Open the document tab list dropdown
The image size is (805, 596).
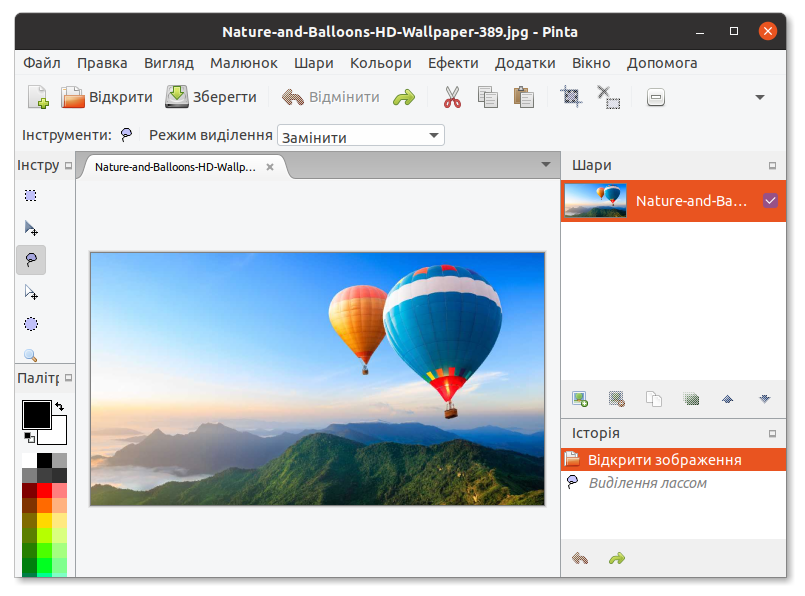click(545, 165)
